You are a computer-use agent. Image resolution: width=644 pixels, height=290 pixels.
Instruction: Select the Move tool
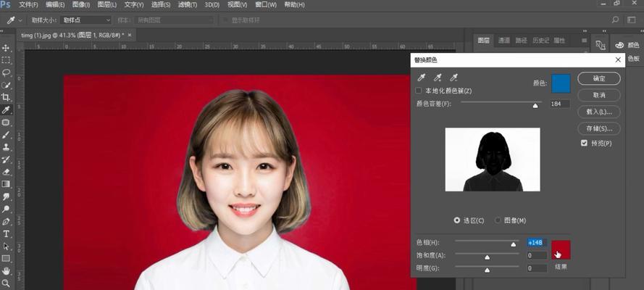(x=6, y=48)
